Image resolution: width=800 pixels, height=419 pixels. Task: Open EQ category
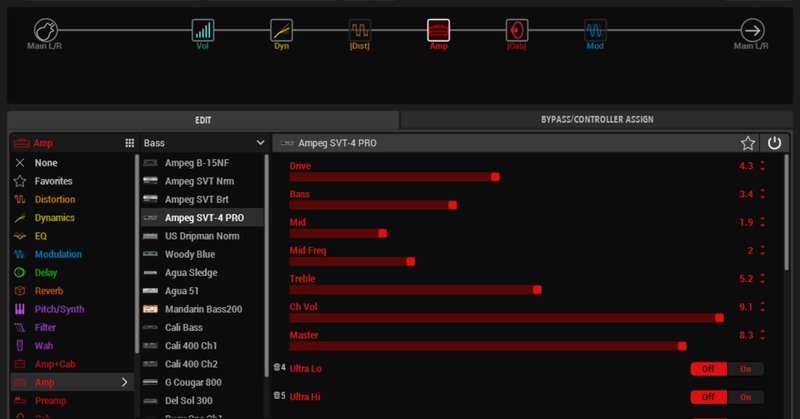click(71, 236)
